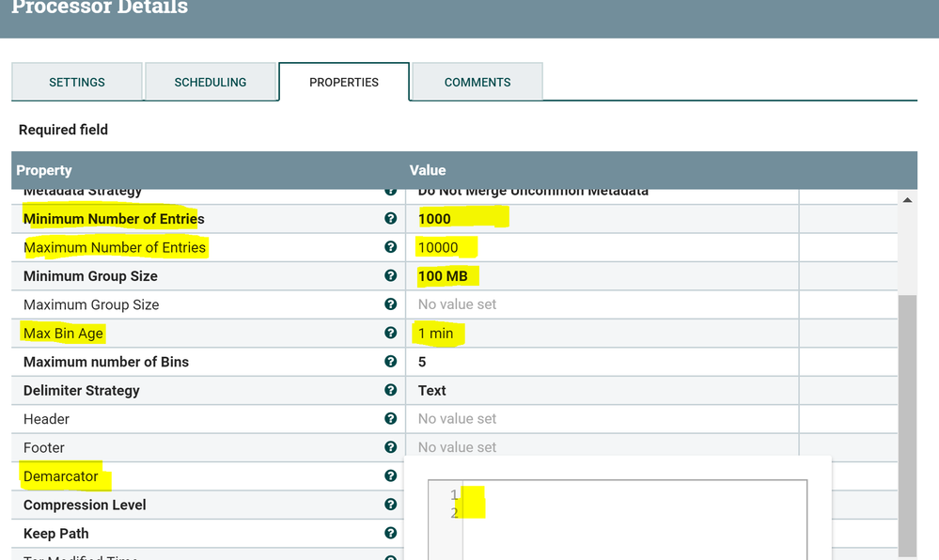The height and width of the screenshot is (560, 939).
Task: Click help icon beside Max Bin Age
Action: [390, 333]
